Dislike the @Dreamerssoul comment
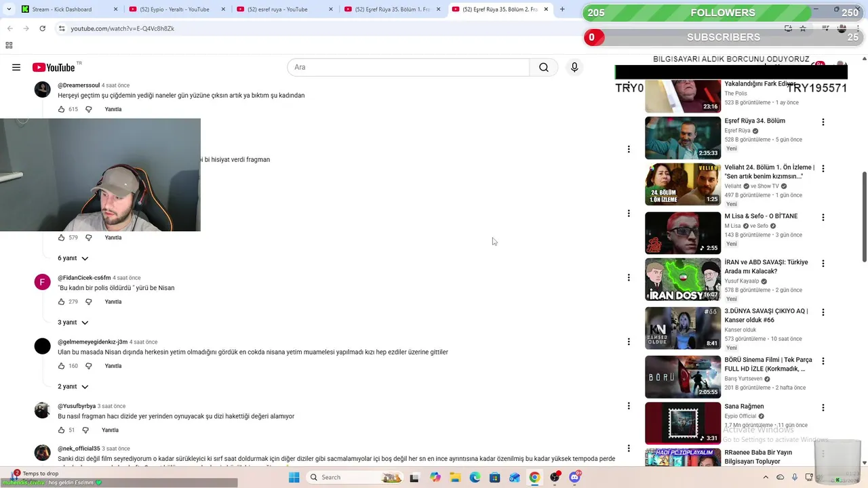 88,109
